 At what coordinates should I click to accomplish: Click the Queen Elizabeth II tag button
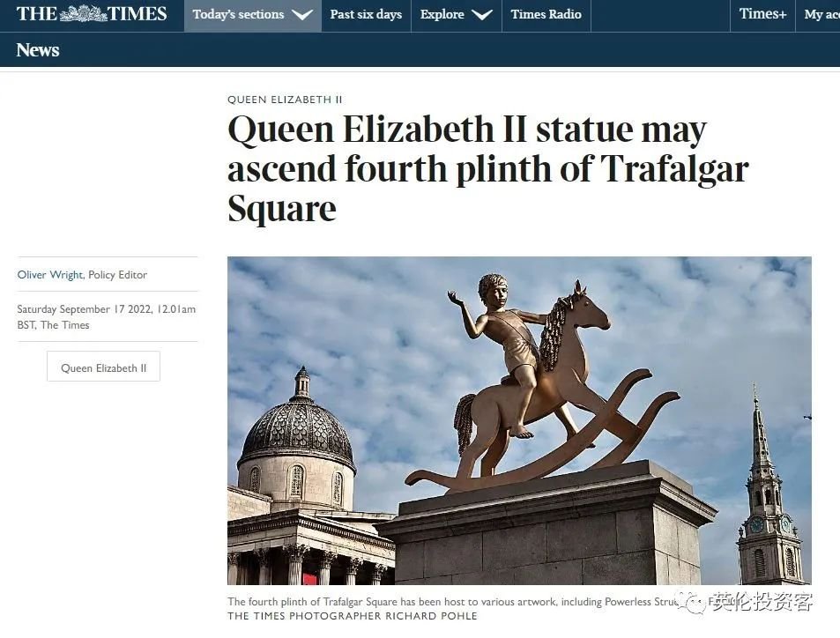point(103,367)
